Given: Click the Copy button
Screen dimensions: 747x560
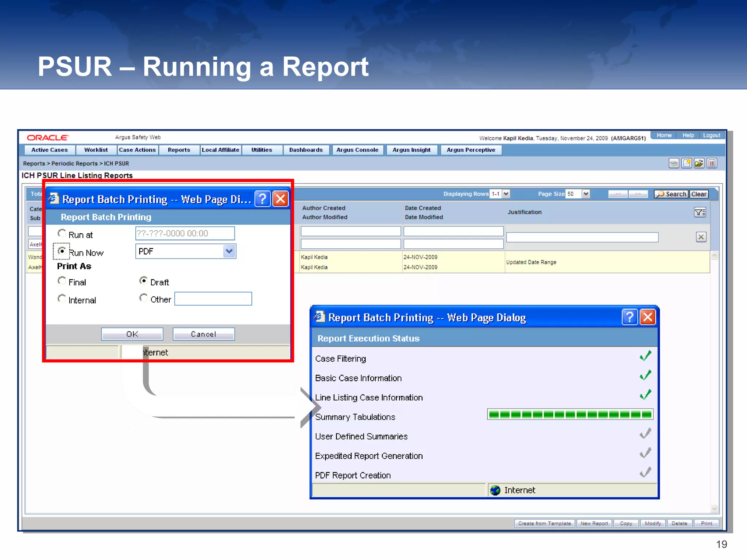Looking at the screenshot, I should [x=626, y=523].
